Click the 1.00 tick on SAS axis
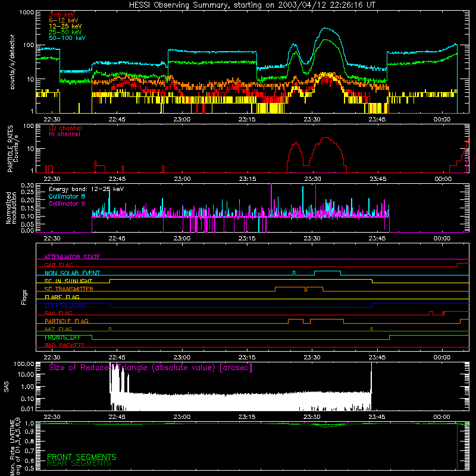The height and width of the screenshot is (476, 476). coord(27,386)
